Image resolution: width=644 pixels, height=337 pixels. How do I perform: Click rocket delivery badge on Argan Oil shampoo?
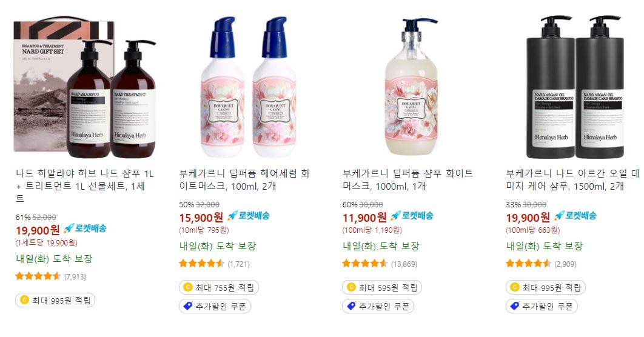coord(575,216)
